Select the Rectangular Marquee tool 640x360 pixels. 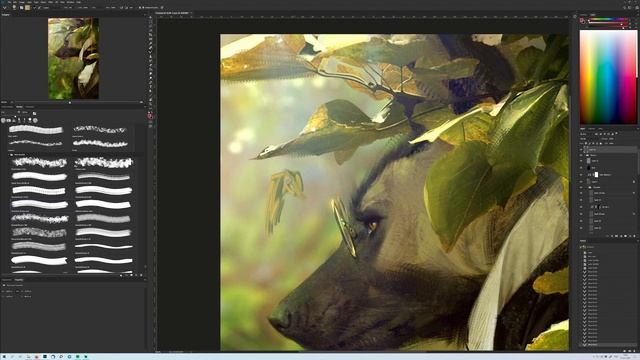[151, 22]
